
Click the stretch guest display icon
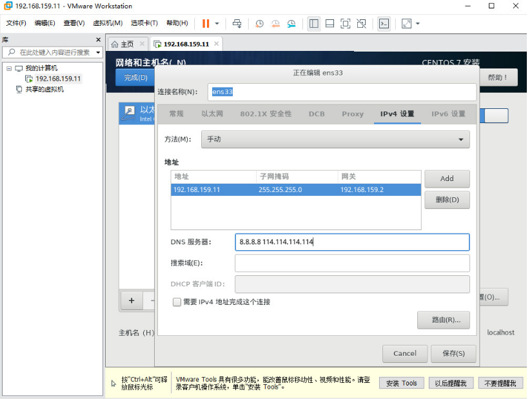coord(406,23)
